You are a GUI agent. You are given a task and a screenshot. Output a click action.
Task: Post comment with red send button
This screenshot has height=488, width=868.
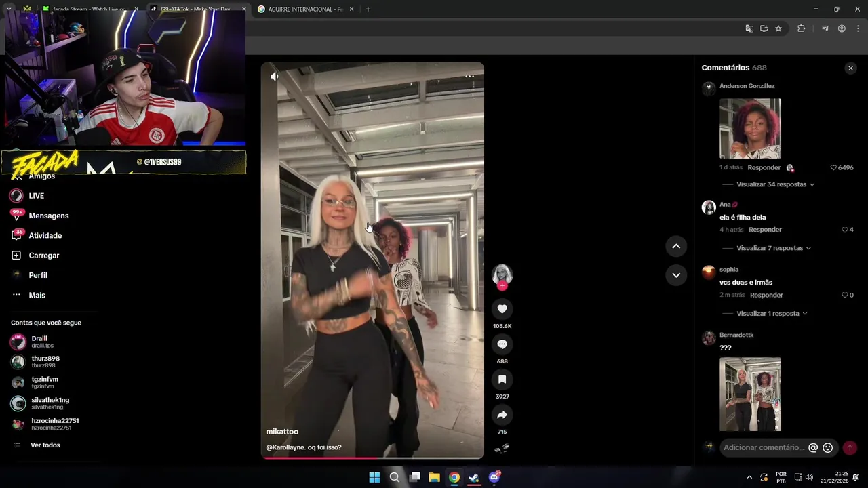850,448
